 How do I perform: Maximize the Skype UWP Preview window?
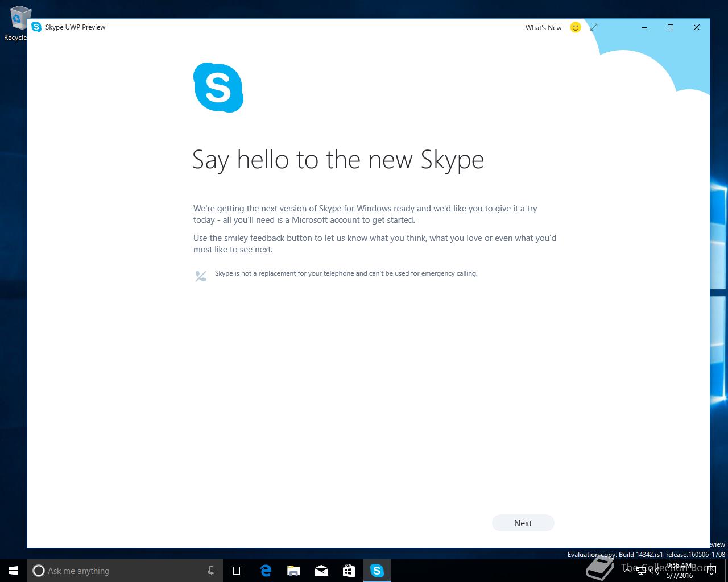[671, 27]
